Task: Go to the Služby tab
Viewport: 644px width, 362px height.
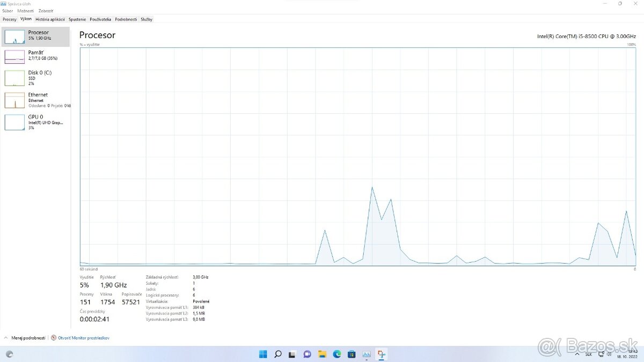Action: pyautogui.click(x=147, y=19)
